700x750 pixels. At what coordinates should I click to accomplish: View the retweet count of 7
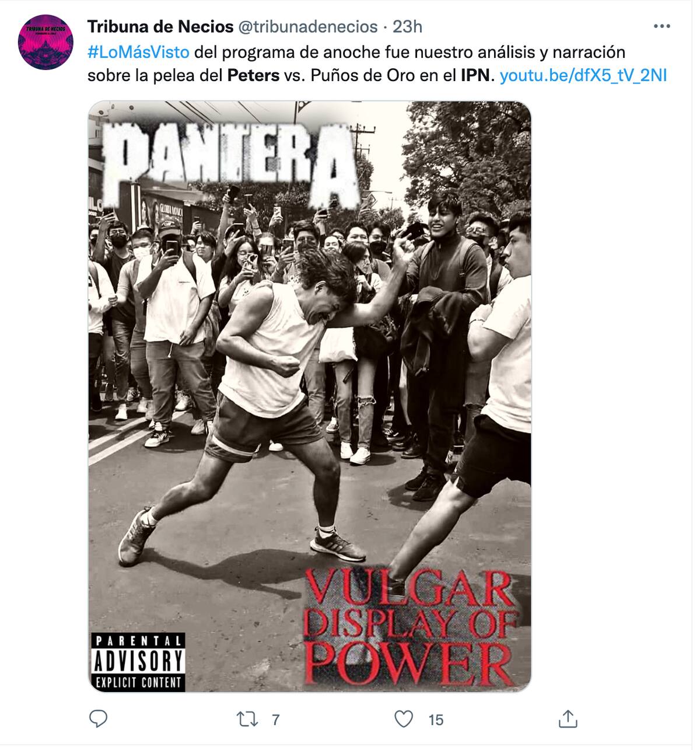pos(275,720)
